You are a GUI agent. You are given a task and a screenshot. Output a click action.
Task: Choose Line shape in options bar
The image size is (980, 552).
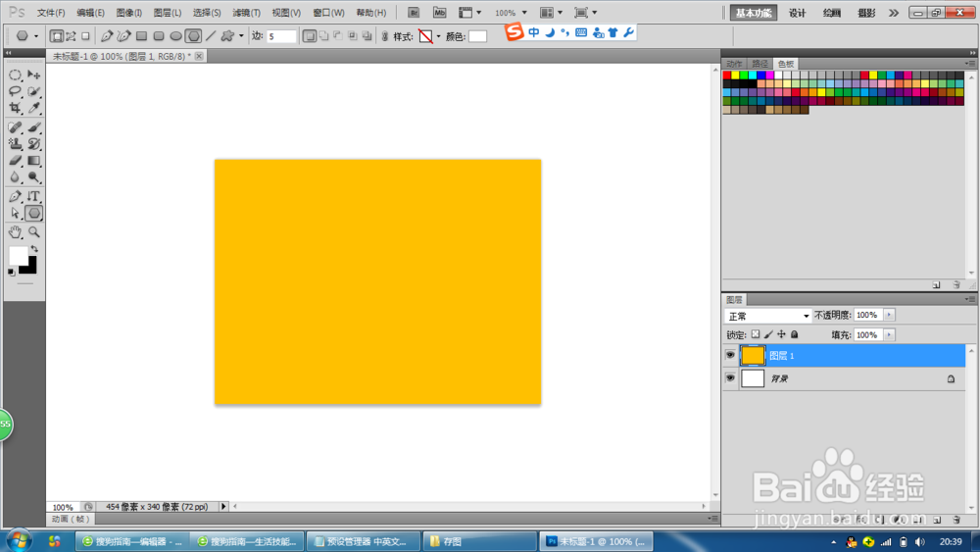[211, 36]
